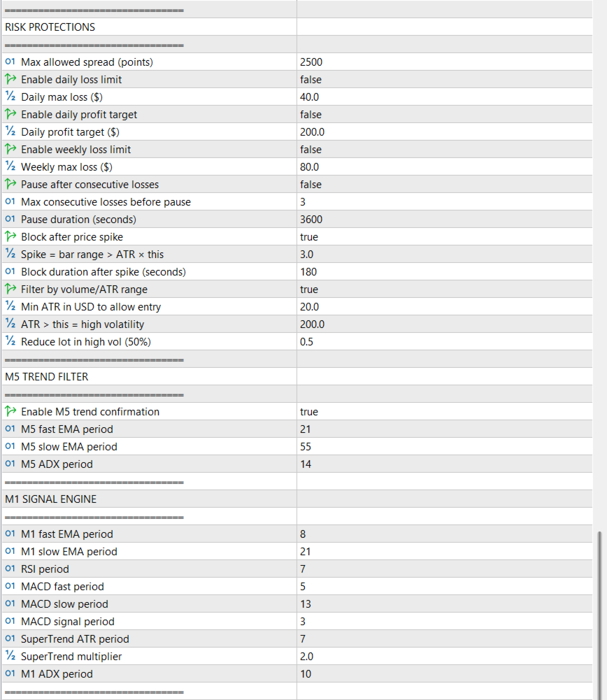Toggle the Pause after consecutive losses false value

(310, 185)
